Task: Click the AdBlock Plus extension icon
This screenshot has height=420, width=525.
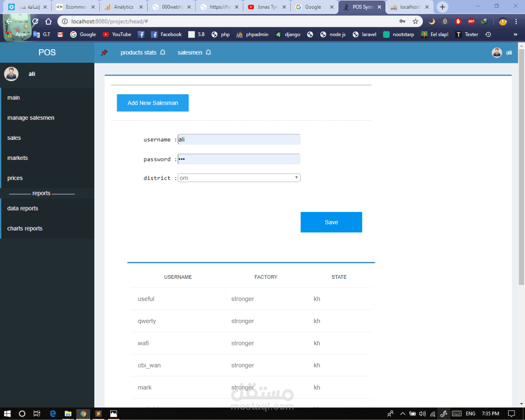Action: pos(471,21)
